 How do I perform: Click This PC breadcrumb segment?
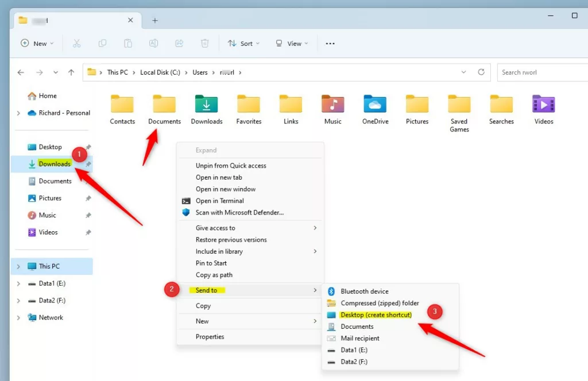click(117, 72)
